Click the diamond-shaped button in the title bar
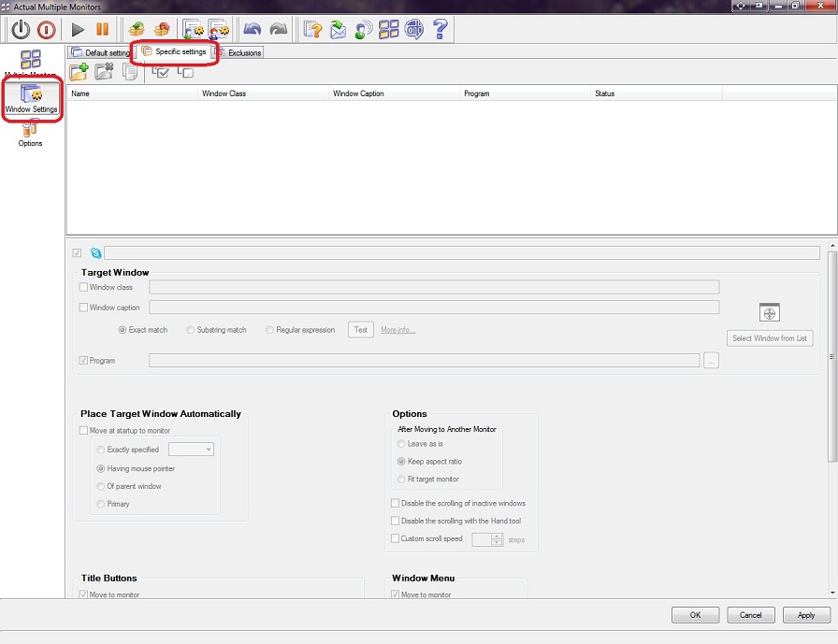The height and width of the screenshot is (644, 838). click(740, 6)
